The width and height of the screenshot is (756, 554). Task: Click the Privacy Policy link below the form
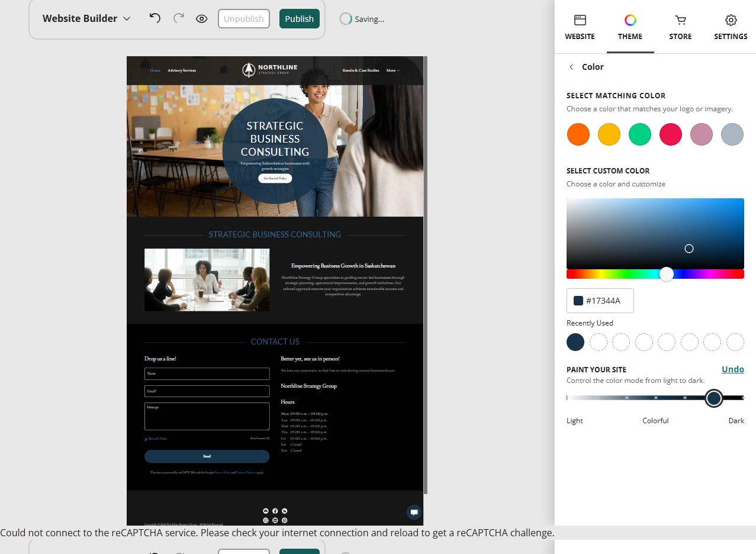(x=223, y=472)
